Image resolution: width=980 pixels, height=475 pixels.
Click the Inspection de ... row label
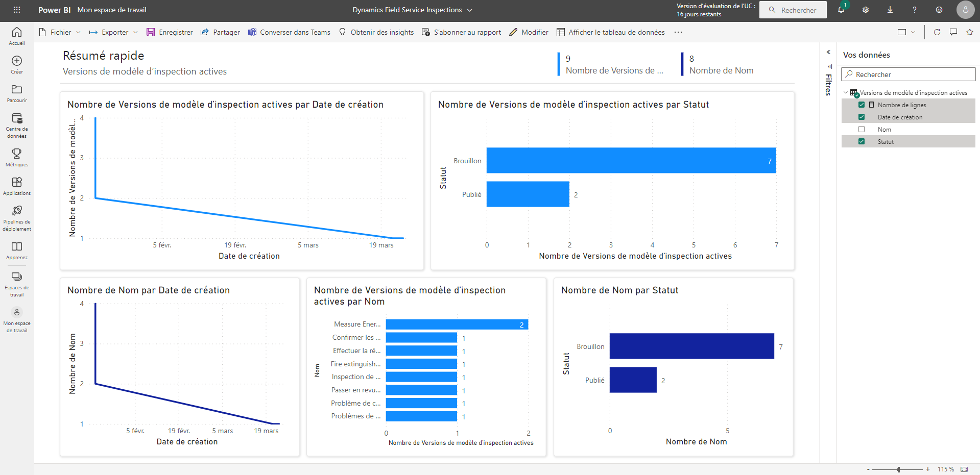click(x=356, y=377)
